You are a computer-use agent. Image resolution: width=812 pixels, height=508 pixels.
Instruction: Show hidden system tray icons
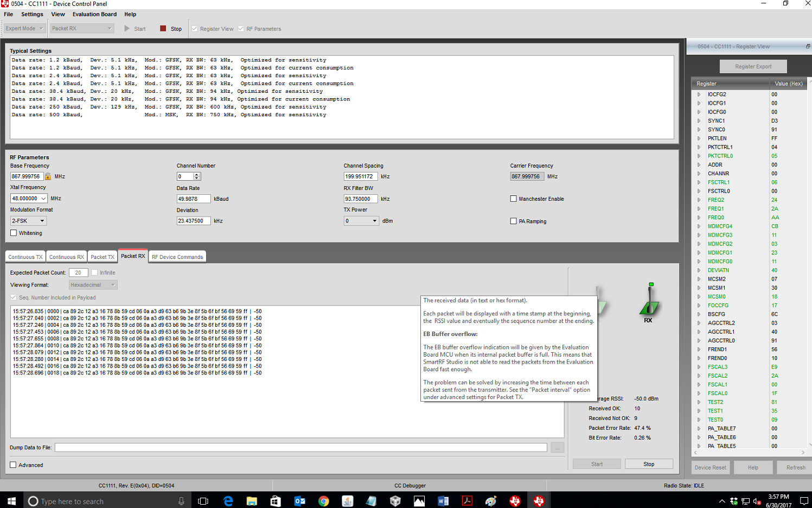722,501
